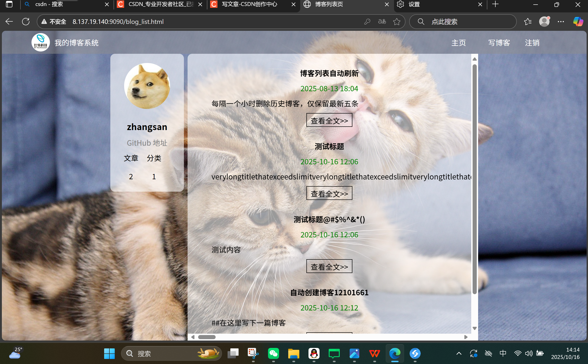Image resolution: width=588 pixels, height=364 pixels.
Task: Open 查看全文>> for 博客列表自动刷新
Action: tap(329, 120)
